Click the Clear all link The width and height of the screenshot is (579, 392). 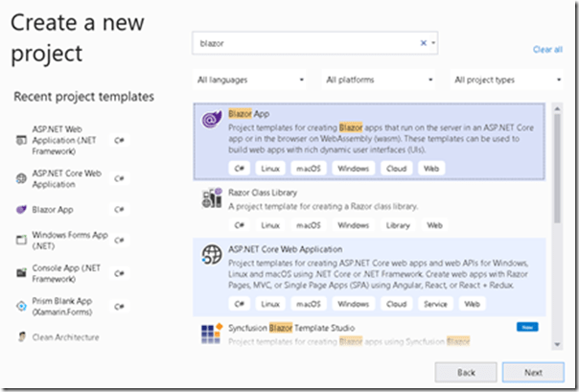point(546,49)
